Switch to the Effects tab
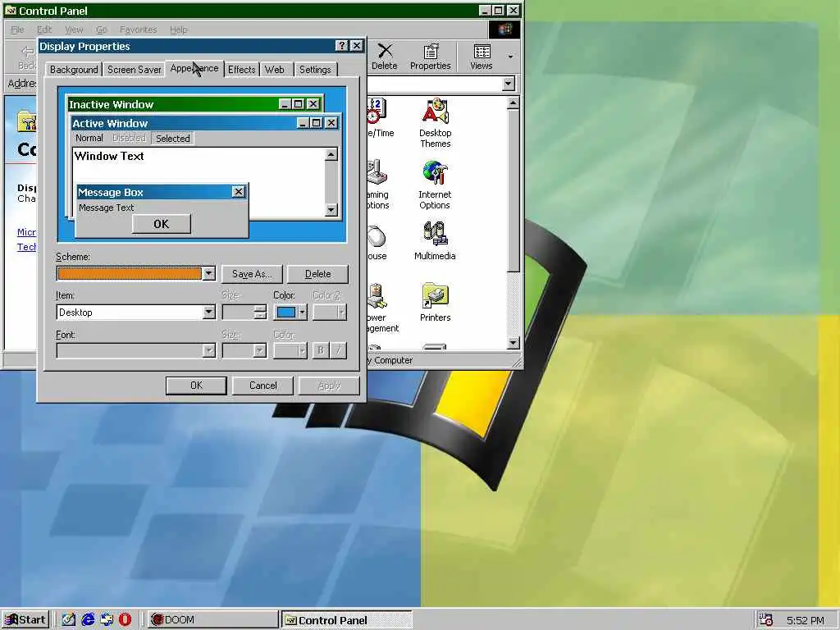The width and height of the screenshot is (840, 630). click(x=242, y=70)
